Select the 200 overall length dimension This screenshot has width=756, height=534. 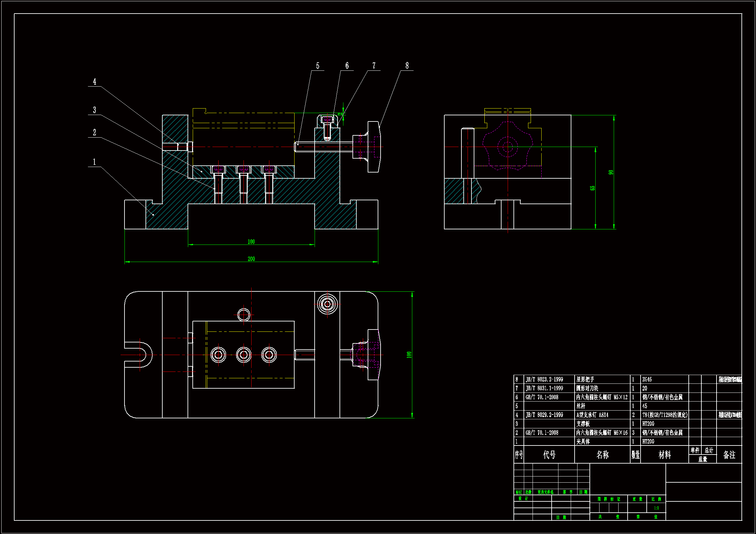click(251, 259)
